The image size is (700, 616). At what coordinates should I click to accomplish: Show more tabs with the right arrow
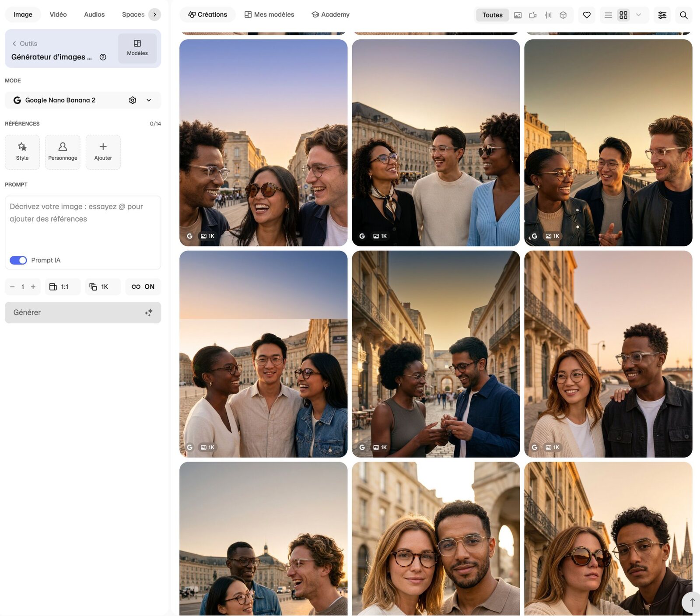point(154,14)
